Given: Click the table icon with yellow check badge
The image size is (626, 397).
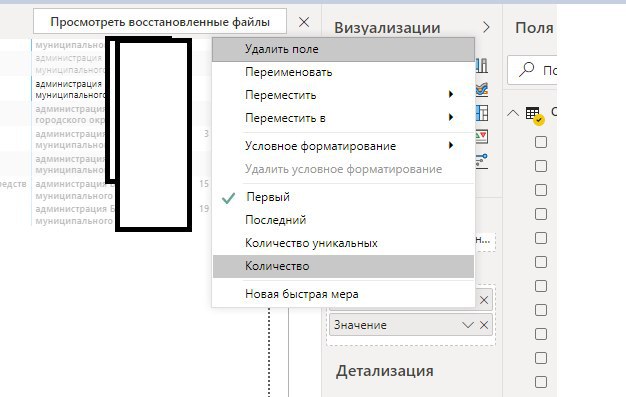Looking at the screenshot, I should pyautogui.click(x=535, y=116).
